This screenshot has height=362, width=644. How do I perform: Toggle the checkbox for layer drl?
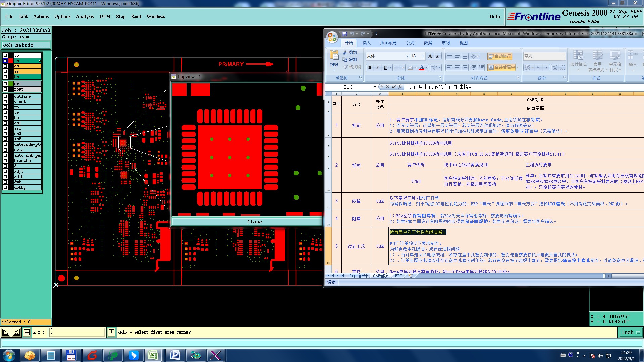pos(5,84)
